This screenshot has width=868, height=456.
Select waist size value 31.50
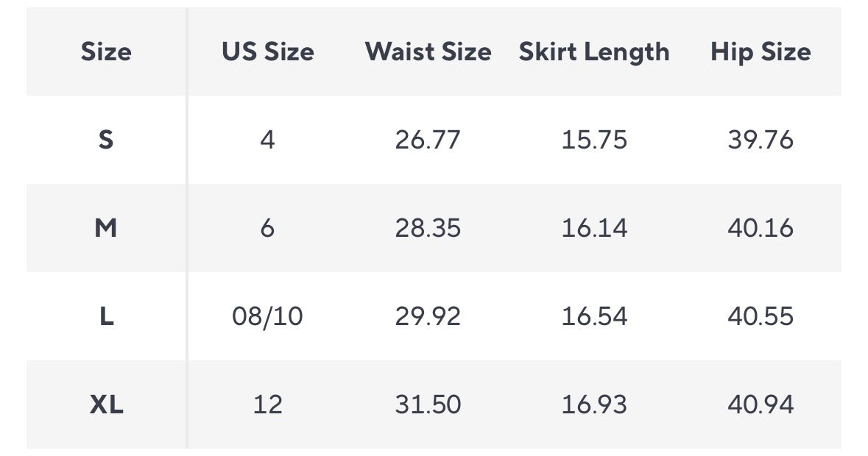428,405
